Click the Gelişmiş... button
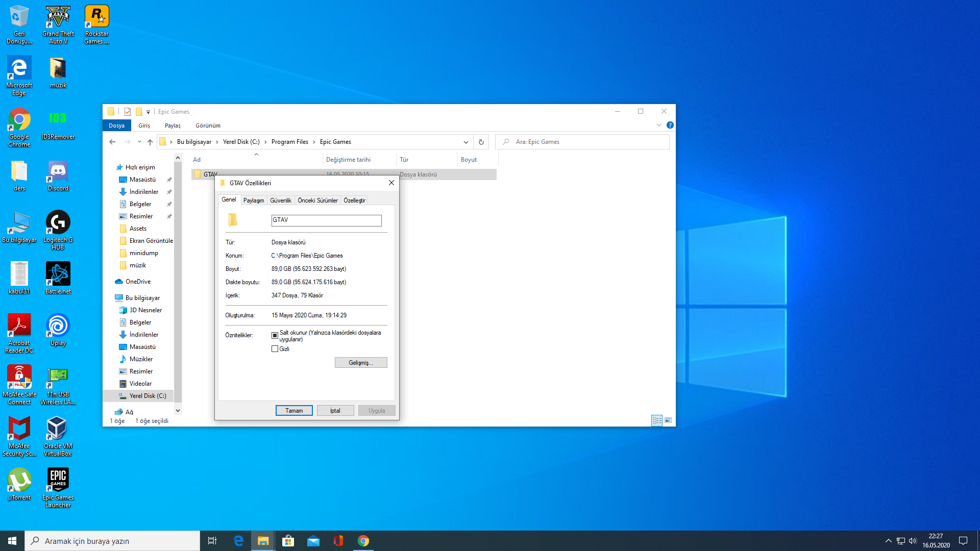This screenshot has height=551, width=980. click(x=361, y=363)
